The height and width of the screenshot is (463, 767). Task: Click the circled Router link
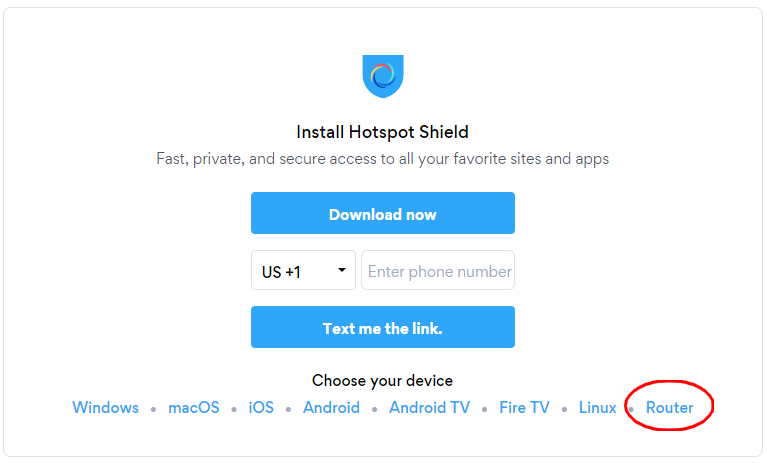(670, 408)
